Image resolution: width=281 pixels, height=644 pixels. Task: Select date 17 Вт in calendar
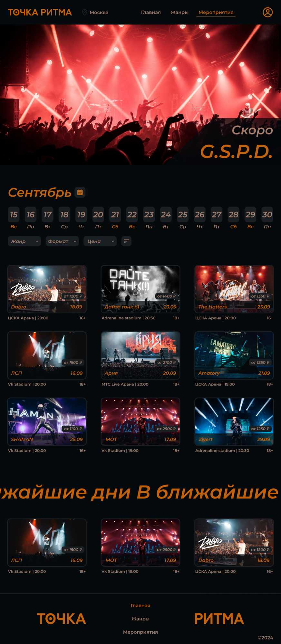pos(47,218)
